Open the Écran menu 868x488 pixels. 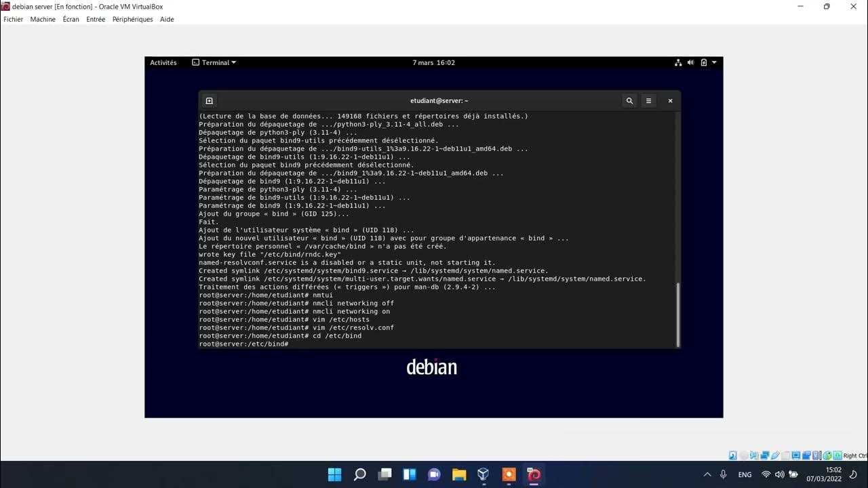point(71,19)
